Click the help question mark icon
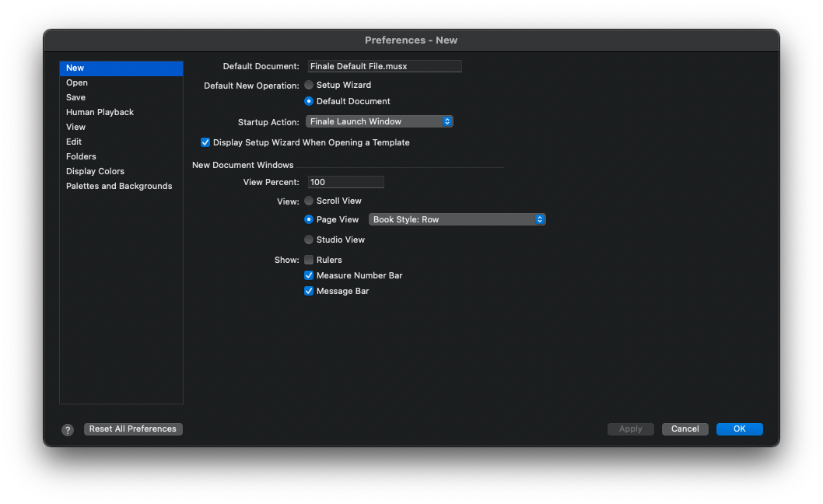This screenshot has width=823, height=504. [68, 429]
